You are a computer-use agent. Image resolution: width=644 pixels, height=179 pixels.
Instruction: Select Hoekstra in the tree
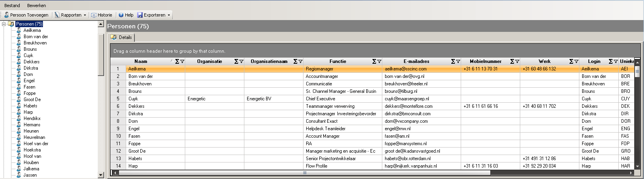(x=32, y=150)
